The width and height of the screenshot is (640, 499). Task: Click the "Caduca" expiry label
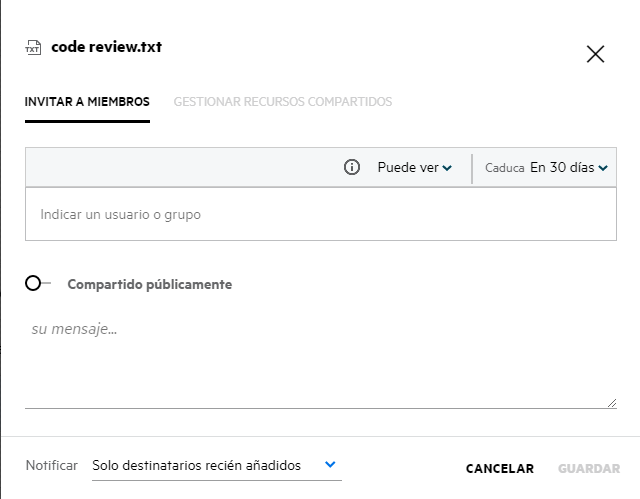(x=504, y=168)
